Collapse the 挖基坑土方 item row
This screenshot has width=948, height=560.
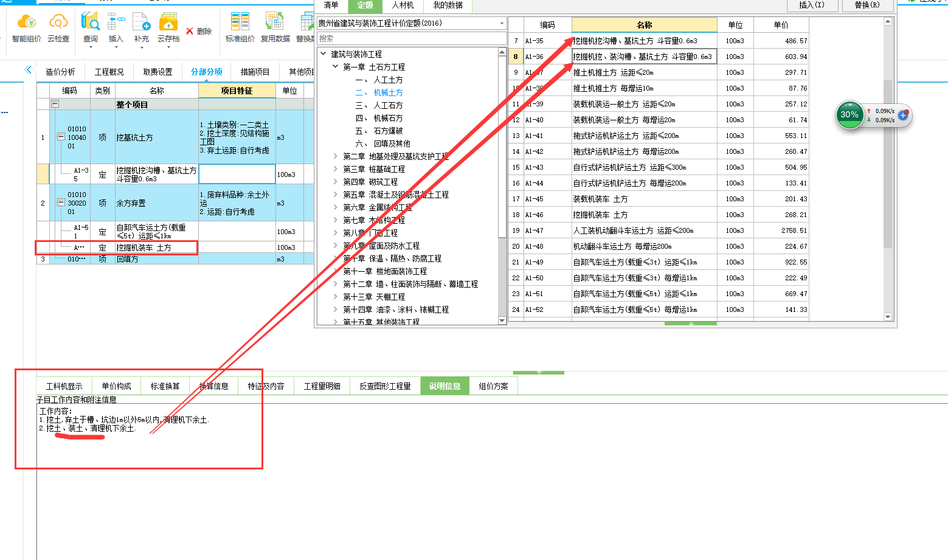(x=61, y=137)
